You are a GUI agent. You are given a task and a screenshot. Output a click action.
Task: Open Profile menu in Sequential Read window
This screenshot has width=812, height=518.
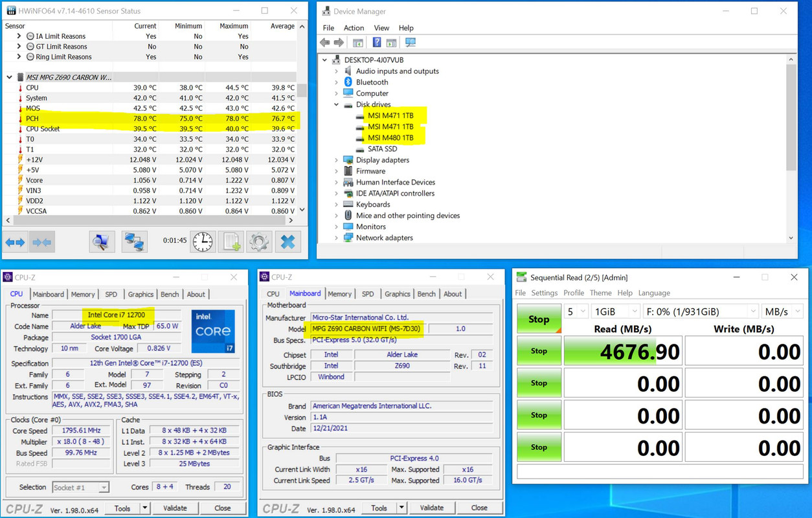pos(574,293)
